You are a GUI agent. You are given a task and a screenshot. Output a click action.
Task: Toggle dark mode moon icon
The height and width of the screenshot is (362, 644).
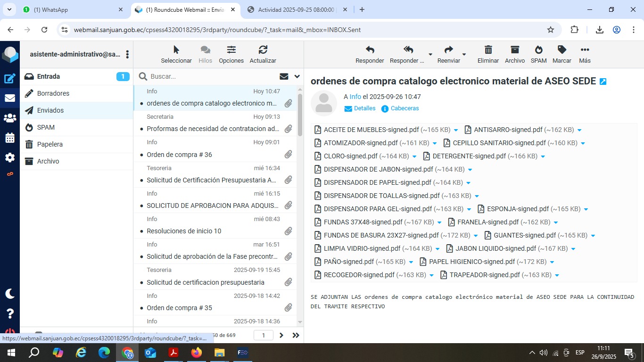click(x=9, y=294)
